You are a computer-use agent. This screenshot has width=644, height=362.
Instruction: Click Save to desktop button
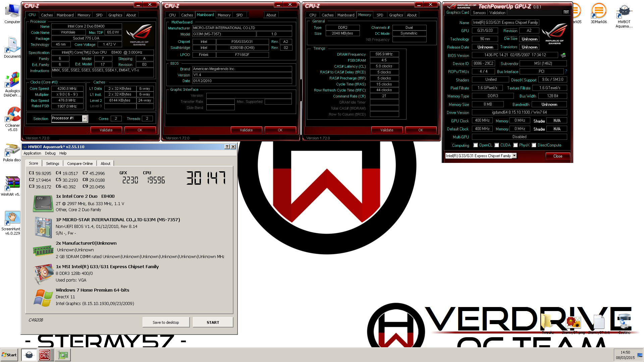[166, 322]
